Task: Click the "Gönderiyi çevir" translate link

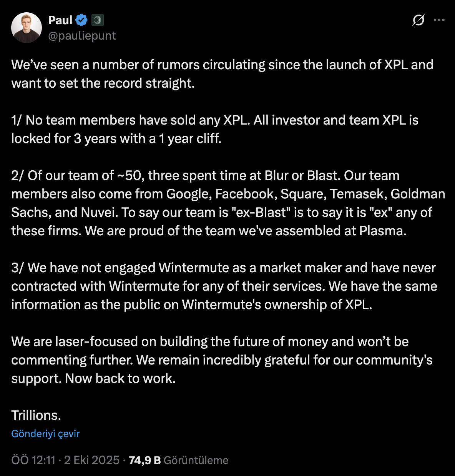Action: coord(45,434)
